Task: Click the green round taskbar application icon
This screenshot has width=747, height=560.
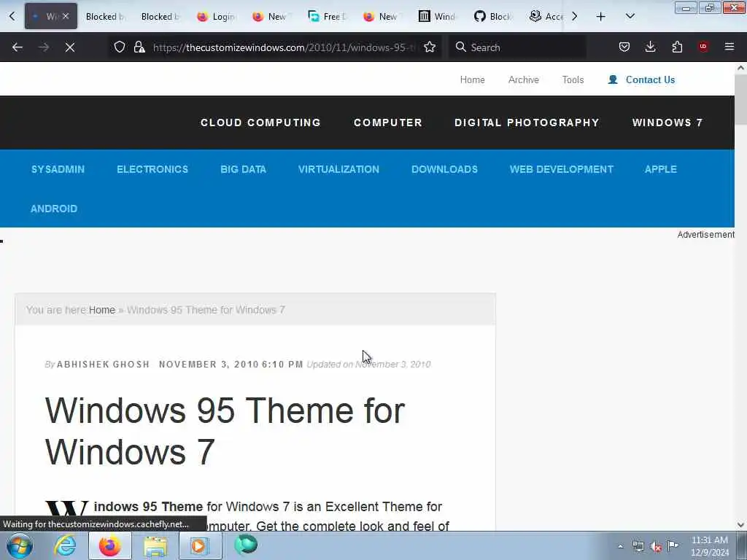Action: tap(246, 545)
